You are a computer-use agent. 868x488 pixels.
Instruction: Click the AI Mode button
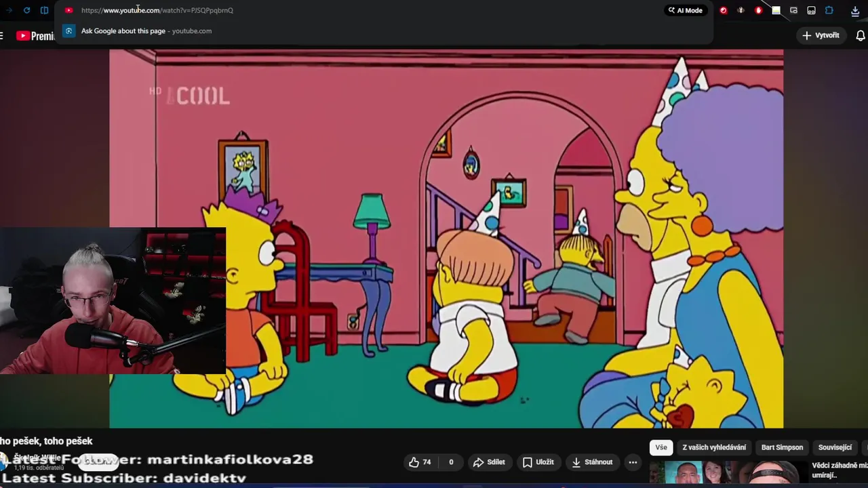(685, 10)
